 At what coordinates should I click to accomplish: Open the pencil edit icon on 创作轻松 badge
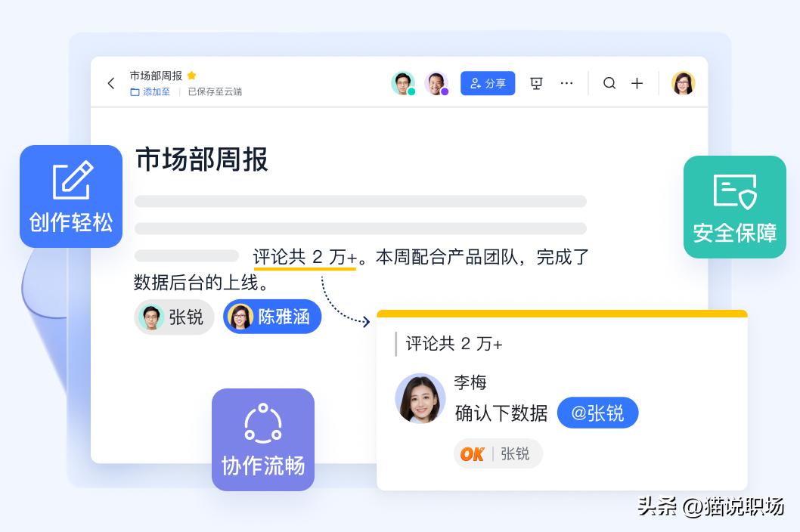click(x=70, y=180)
